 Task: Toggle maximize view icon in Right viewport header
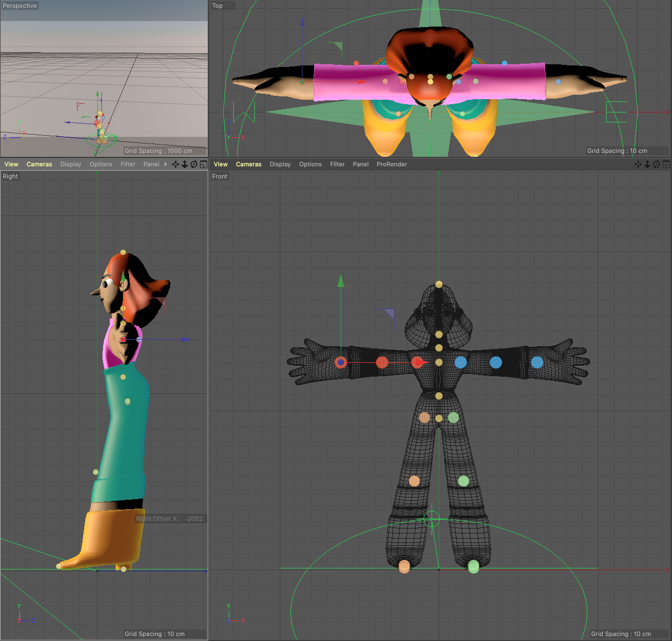pos(203,164)
